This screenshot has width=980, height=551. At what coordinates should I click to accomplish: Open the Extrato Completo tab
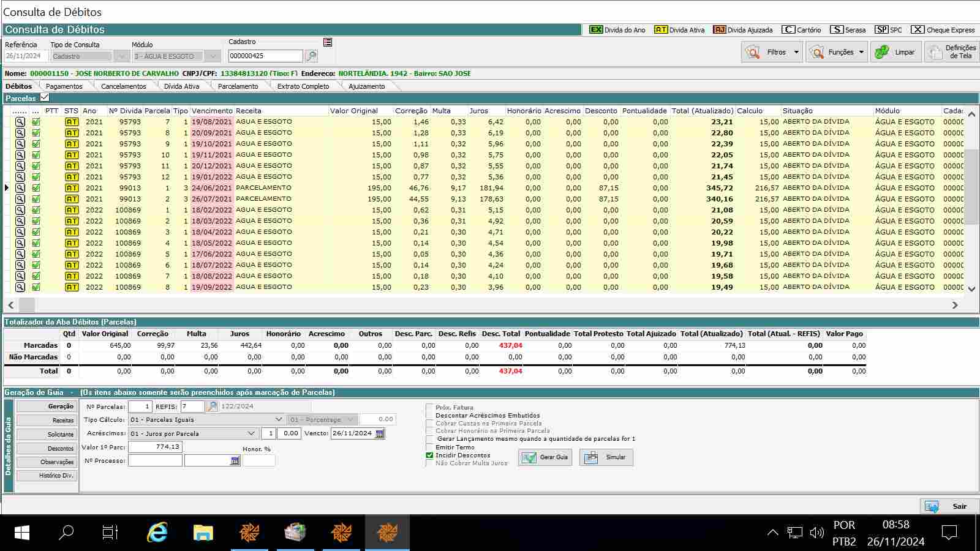303,86
